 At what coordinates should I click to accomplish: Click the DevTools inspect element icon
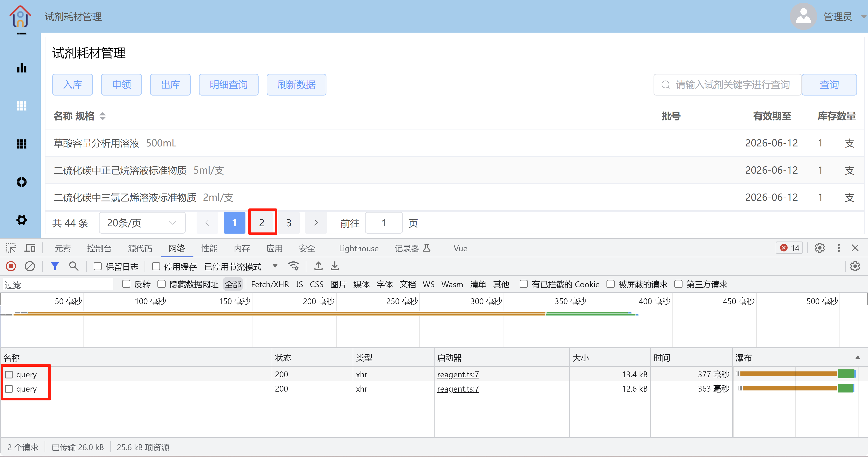click(11, 248)
